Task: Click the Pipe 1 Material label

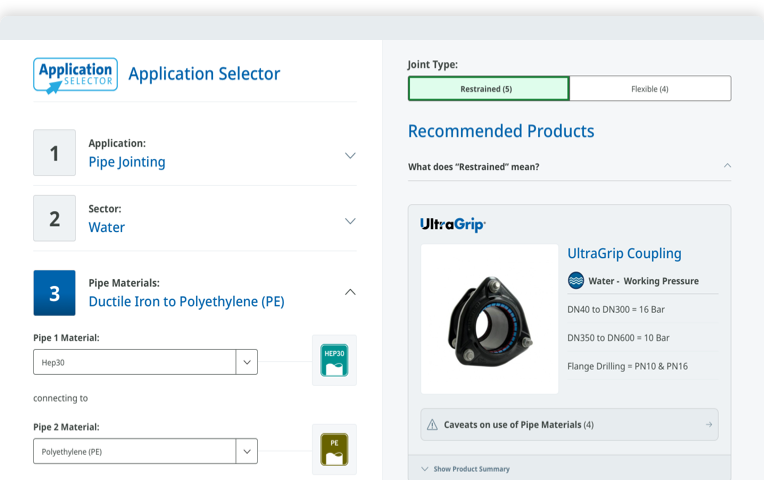Action: 66,338
